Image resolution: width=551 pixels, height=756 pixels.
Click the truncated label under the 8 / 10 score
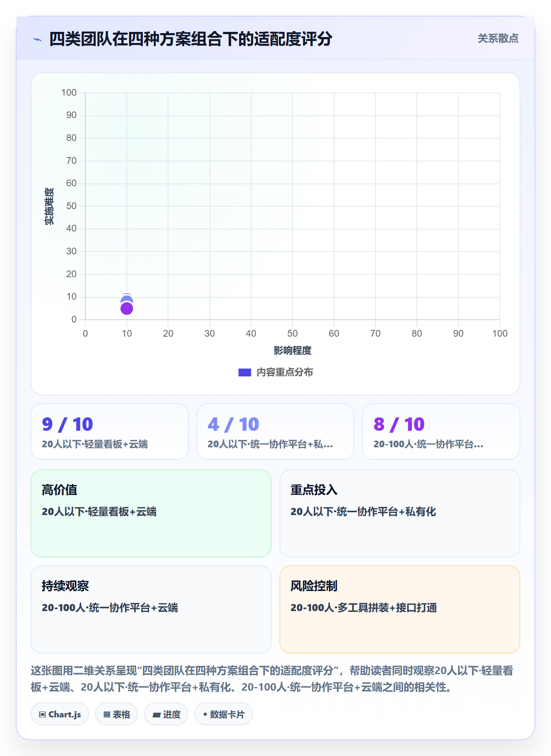click(x=428, y=444)
